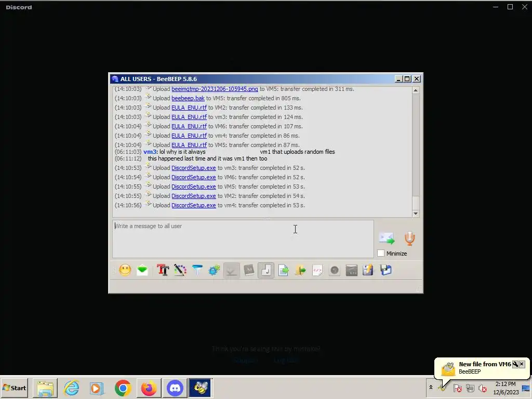Viewport: 532px width, 399px height.
Task: Open the clock showing 2:12 PM
Action: tap(506, 388)
